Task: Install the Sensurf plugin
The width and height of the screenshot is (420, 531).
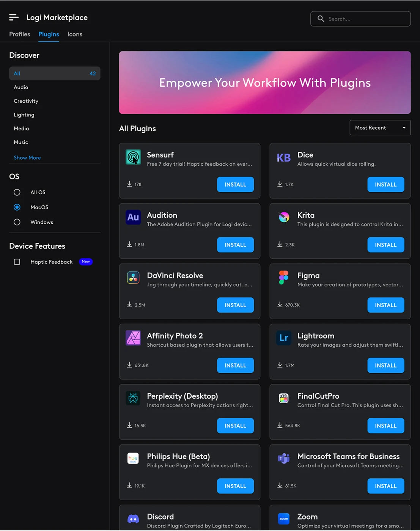Action: coord(235,184)
